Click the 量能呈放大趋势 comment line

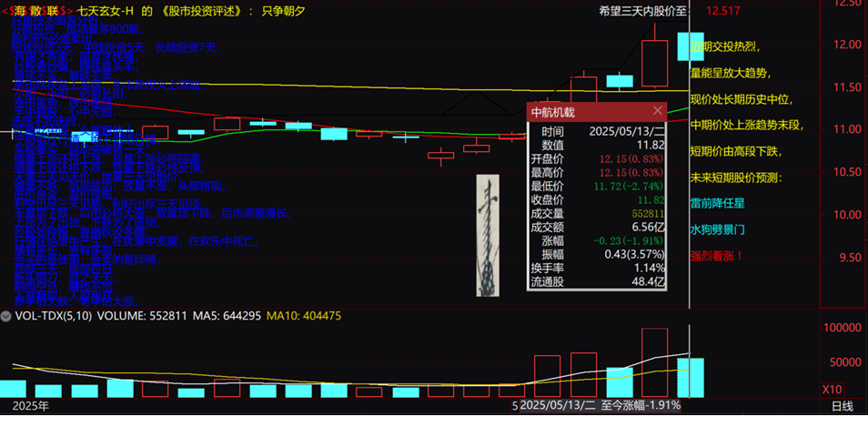click(x=731, y=73)
